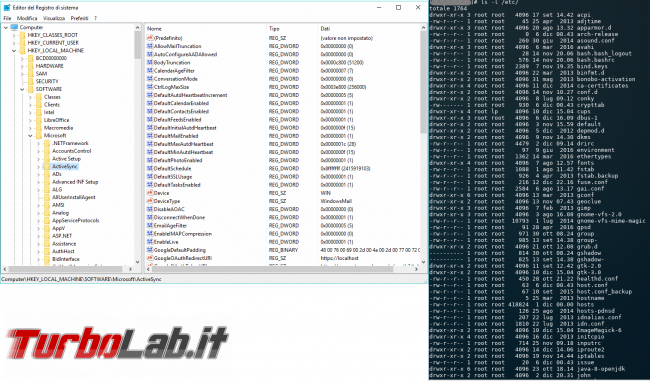This screenshot has width=650, height=381.
Task: Click the registry path in status bar
Action: pyautogui.click(x=81, y=279)
